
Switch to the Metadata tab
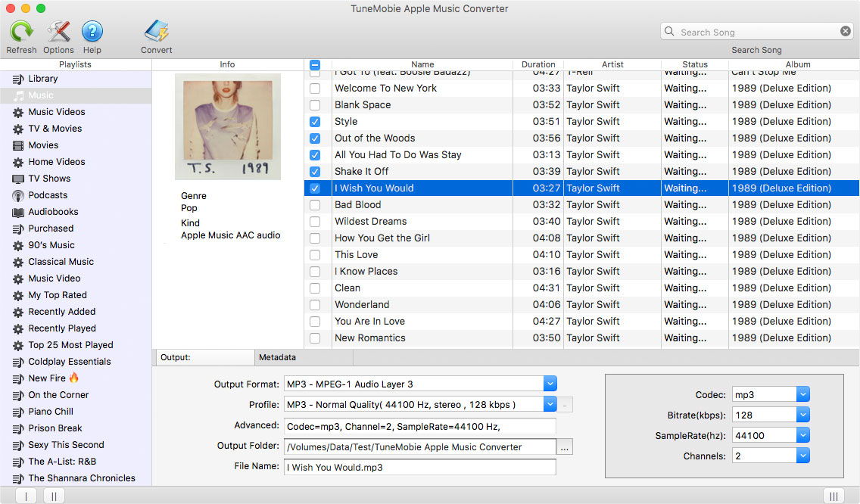click(304, 358)
